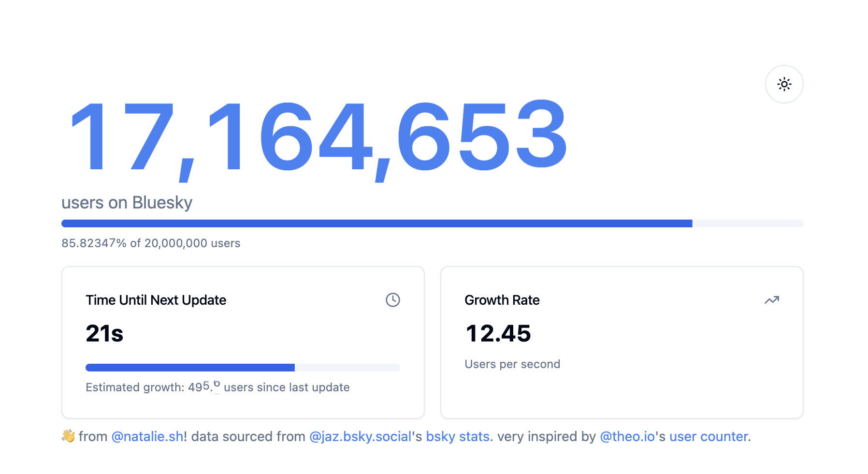
Task: Click the Estimated growth text line
Action: tap(217, 387)
